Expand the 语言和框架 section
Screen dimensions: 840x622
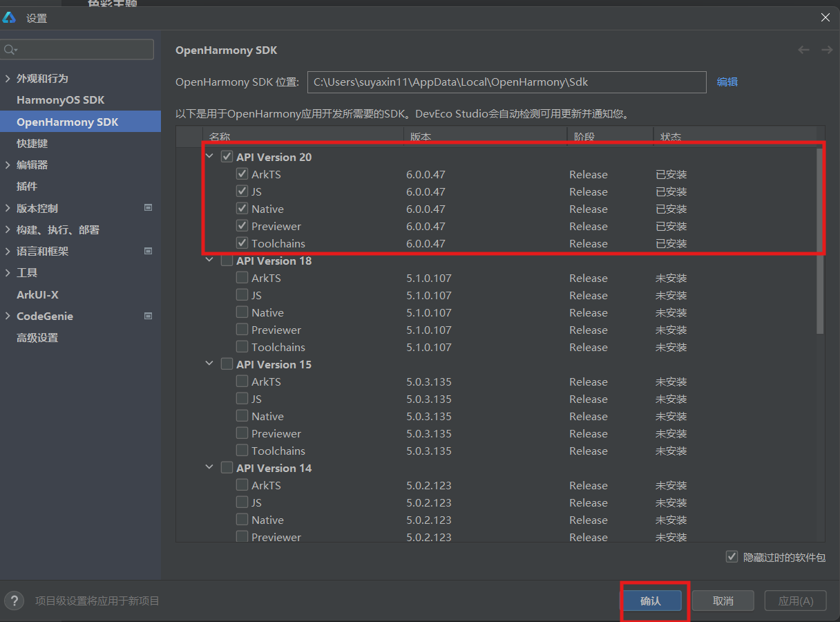pos(8,251)
